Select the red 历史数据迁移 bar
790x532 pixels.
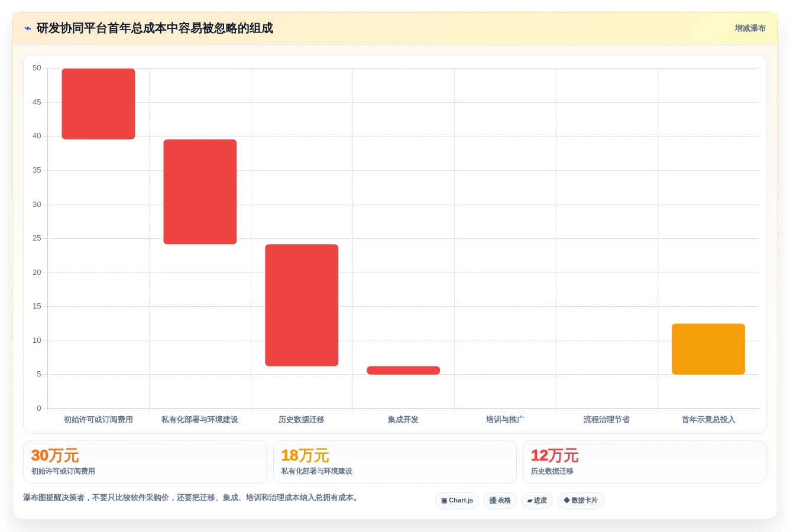tap(302, 305)
